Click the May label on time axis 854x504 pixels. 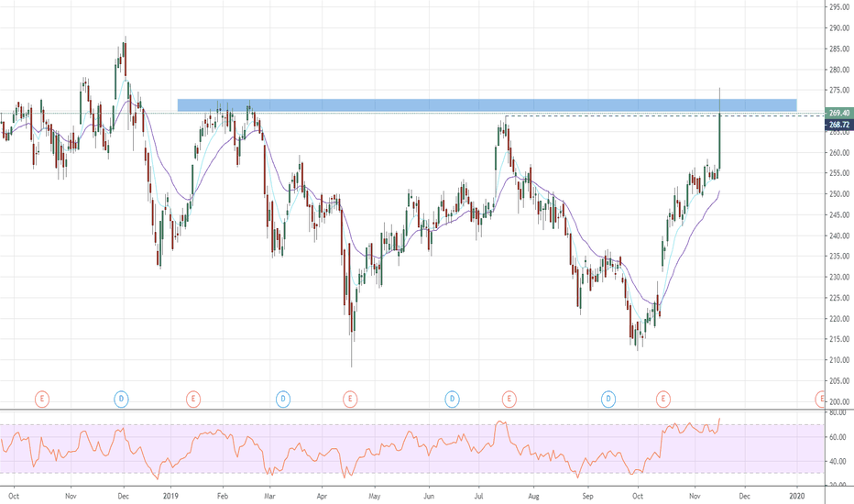[374, 496]
